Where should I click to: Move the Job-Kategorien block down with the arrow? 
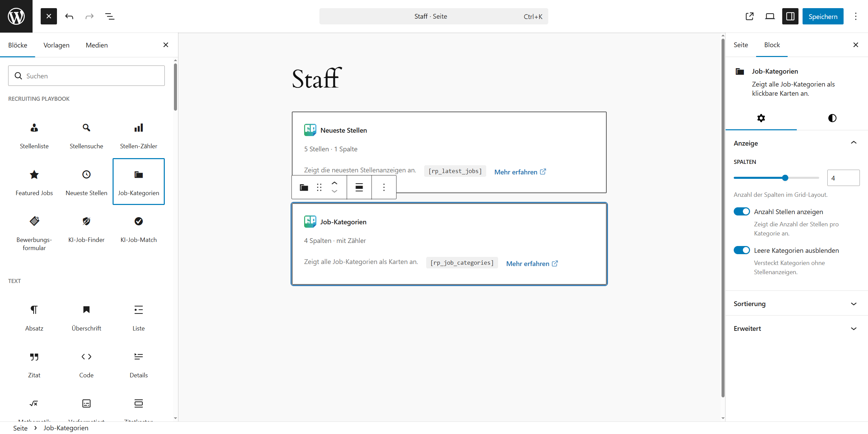[x=334, y=192]
